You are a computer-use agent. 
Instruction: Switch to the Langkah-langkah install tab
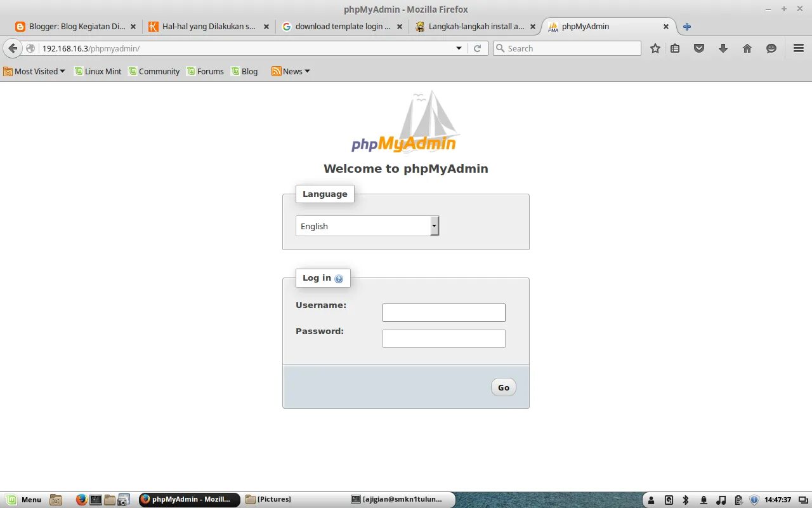click(x=476, y=27)
